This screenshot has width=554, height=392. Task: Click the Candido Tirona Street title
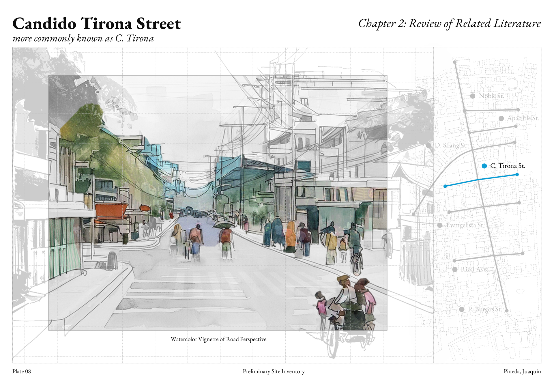point(97,24)
